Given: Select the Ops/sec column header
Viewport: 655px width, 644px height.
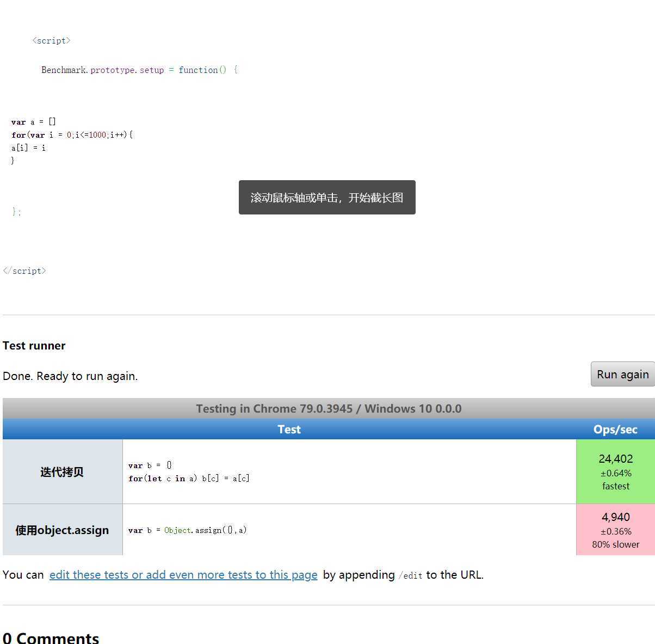Looking at the screenshot, I should coord(615,429).
